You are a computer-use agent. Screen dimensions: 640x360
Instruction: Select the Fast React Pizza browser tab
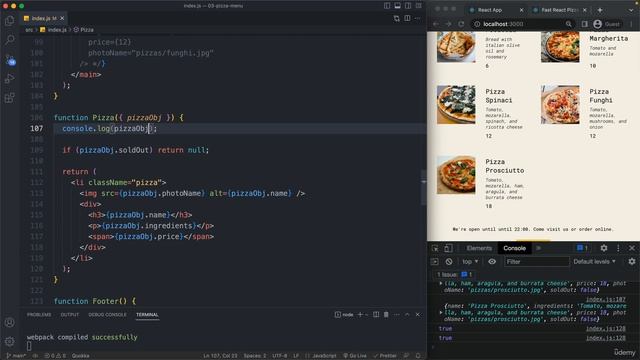pyautogui.click(x=560, y=10)
